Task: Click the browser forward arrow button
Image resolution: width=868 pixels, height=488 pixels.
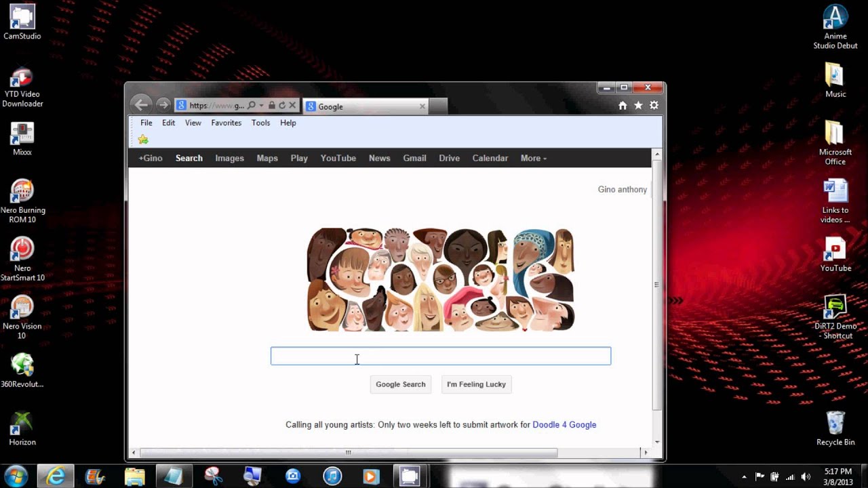Action: pos(163,105)
